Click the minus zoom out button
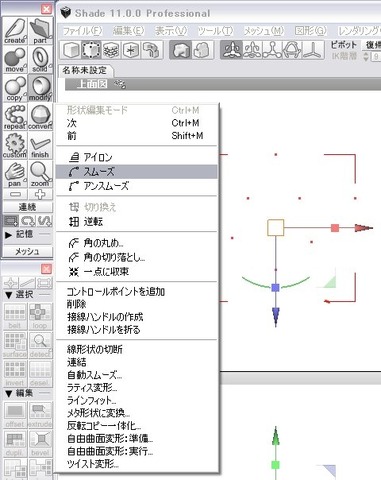Viewport: 381px width, 480px height. 15,194
